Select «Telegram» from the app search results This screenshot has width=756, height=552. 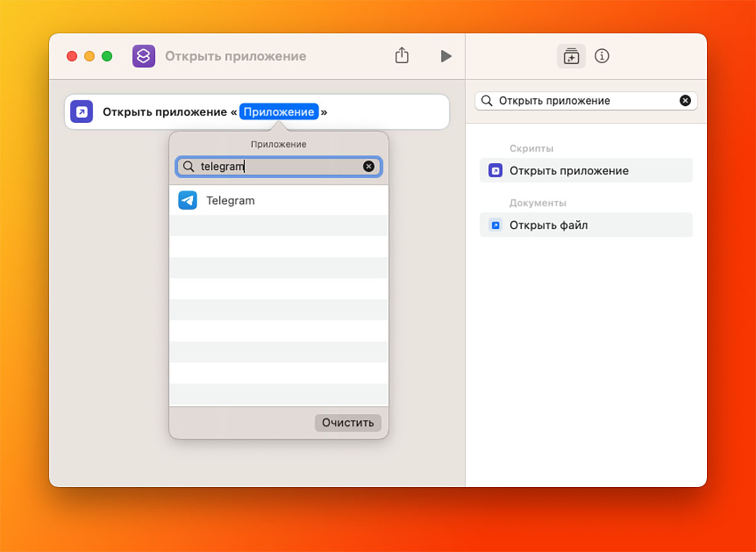pos(230,200)
